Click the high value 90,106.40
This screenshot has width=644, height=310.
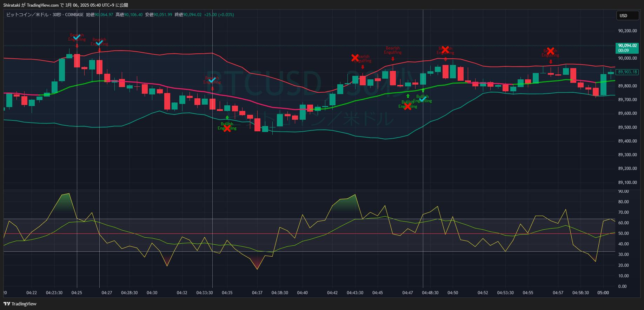133,15
